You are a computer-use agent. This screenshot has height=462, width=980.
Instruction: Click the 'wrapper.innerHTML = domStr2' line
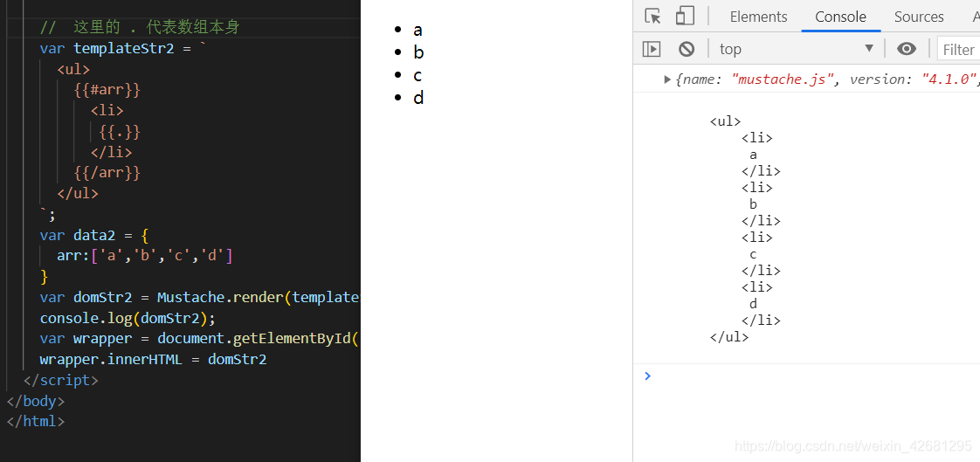pos(153,360)
